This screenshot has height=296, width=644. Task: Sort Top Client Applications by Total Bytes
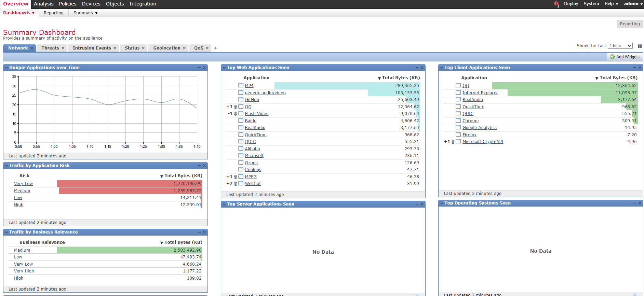(x=616, y=78)
